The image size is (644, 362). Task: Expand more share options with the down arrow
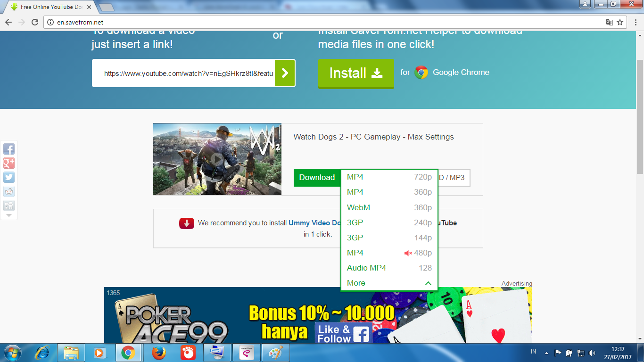point(9,215)
